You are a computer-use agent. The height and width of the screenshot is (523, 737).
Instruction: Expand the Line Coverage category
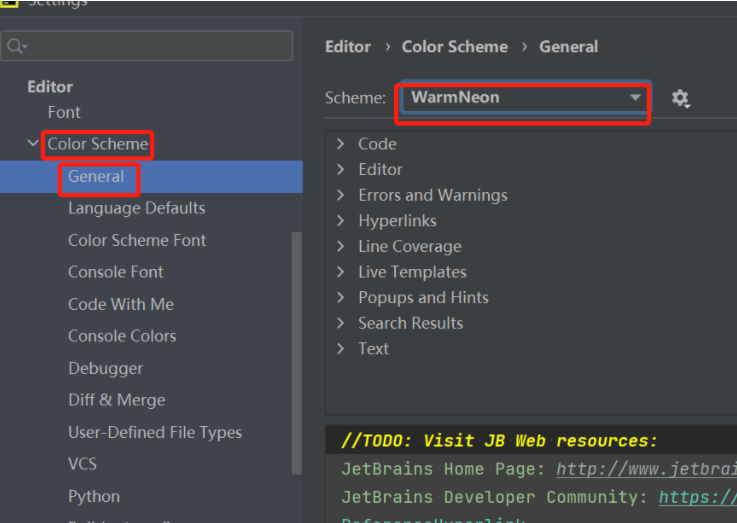click(341, 246)
